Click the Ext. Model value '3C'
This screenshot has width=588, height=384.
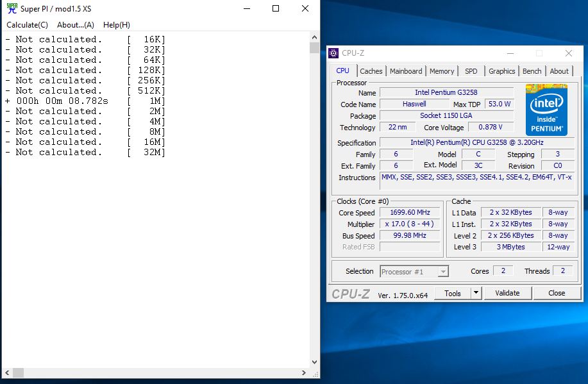tap(478, 166)
